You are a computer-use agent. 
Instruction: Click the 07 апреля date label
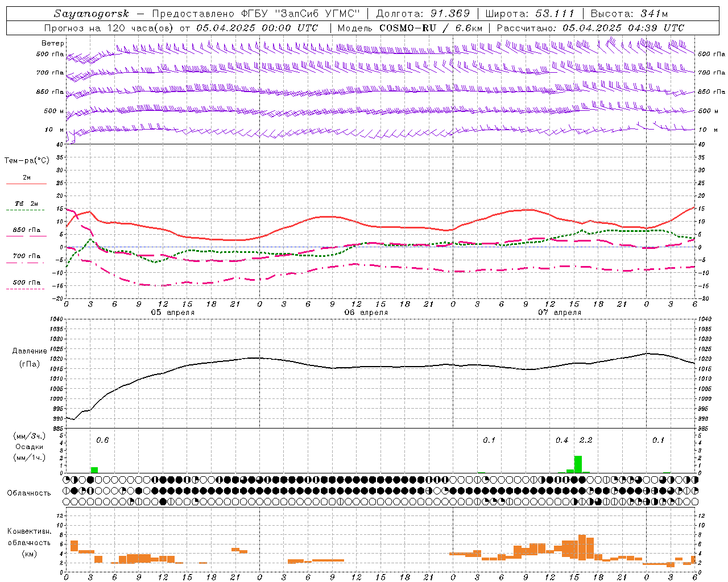click(x=560, y=313)
